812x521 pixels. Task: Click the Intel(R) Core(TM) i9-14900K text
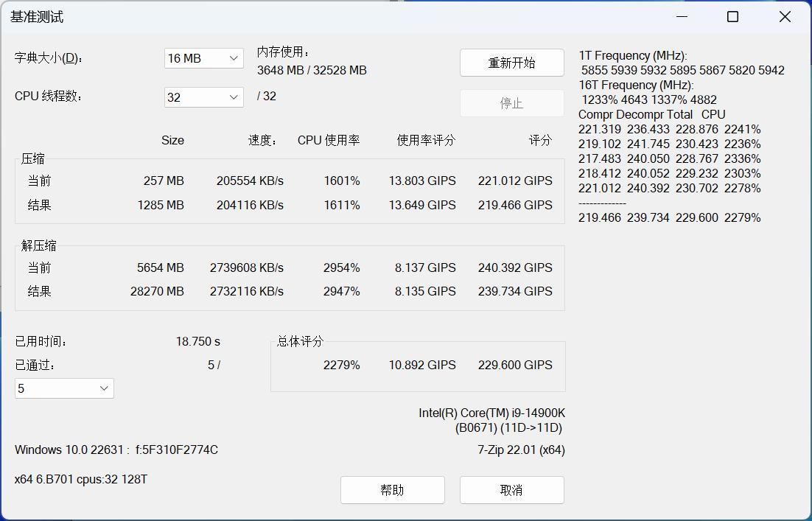click(492, 413)
